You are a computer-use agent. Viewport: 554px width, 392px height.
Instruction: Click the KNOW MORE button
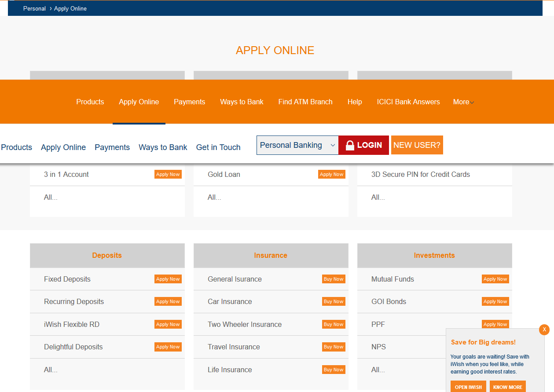click(x=508, y=387)
